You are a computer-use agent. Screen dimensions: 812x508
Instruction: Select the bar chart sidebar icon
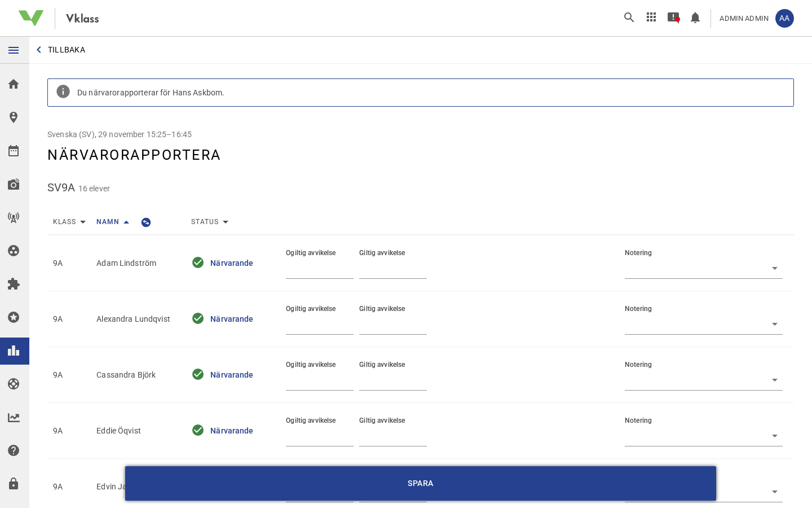tap(14, 351)
